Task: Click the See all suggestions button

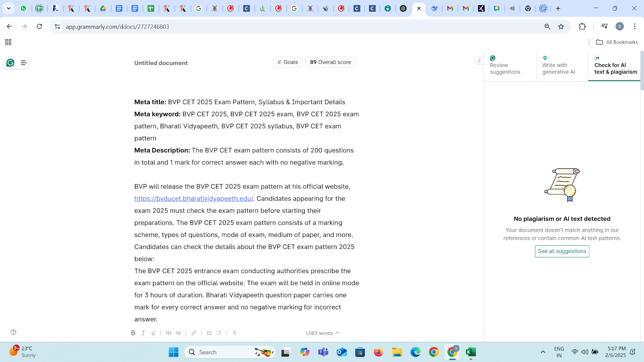Action: (x=562, y=251)
